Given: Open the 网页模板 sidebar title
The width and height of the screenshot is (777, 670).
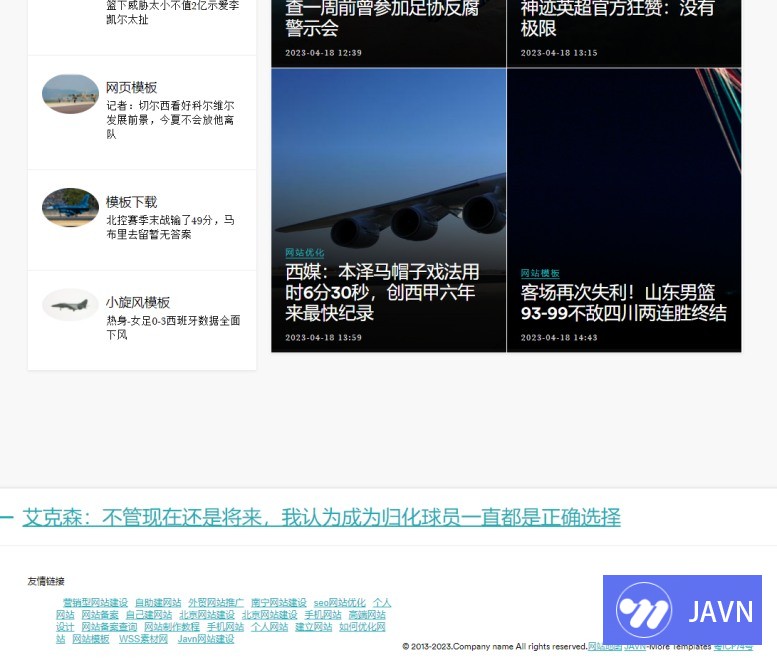Looking at the screenshot, I should [x=131, y=88].
